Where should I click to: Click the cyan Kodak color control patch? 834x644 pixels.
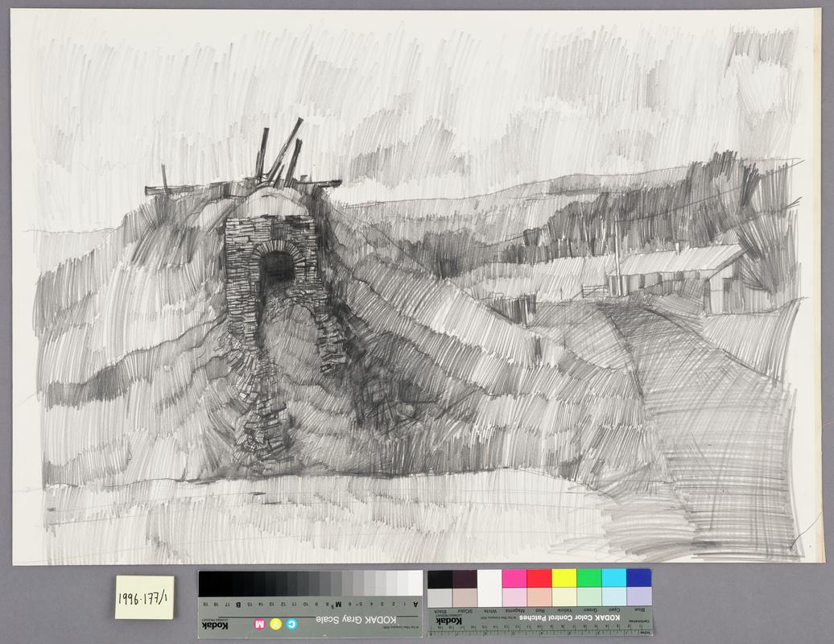coord(613,578)
